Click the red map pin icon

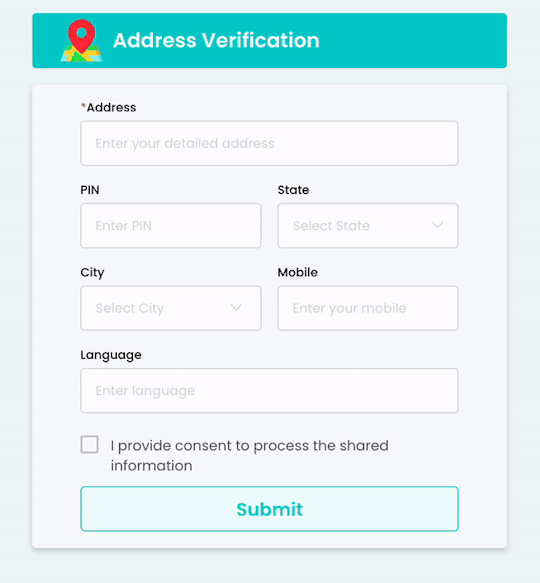pos(81,40)
